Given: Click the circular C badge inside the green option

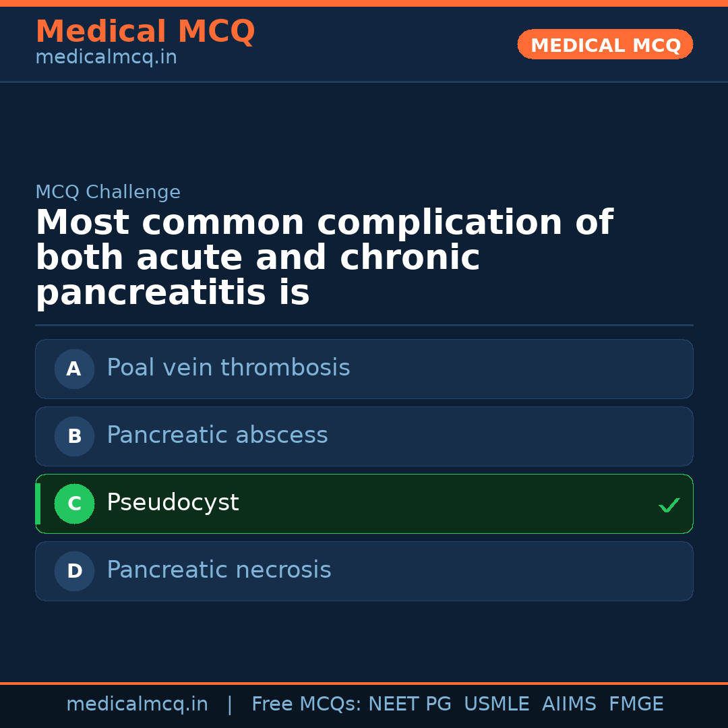Looking at the screenshot, I should 74,504.
